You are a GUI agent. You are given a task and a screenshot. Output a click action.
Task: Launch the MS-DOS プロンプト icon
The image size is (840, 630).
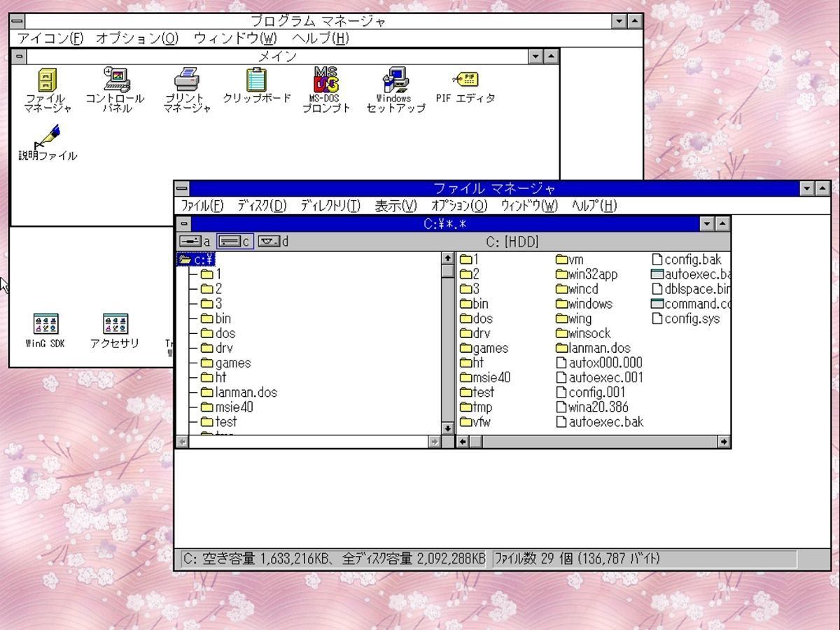(326, 90)
